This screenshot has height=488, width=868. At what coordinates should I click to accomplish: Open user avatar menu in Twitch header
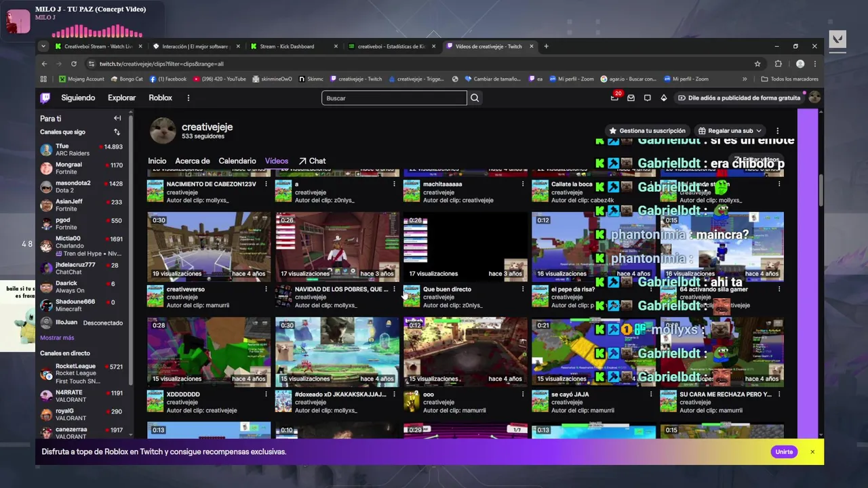(814, 98)
